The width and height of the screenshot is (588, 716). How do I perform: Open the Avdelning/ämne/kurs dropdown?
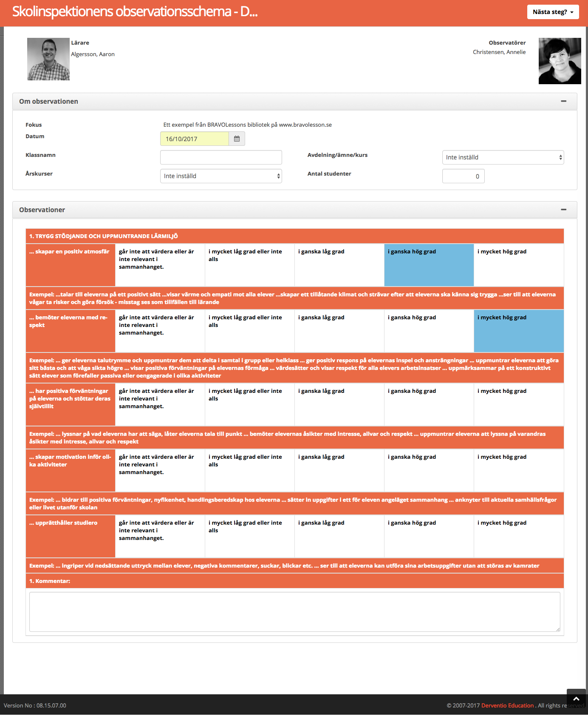tap(503, 157)
